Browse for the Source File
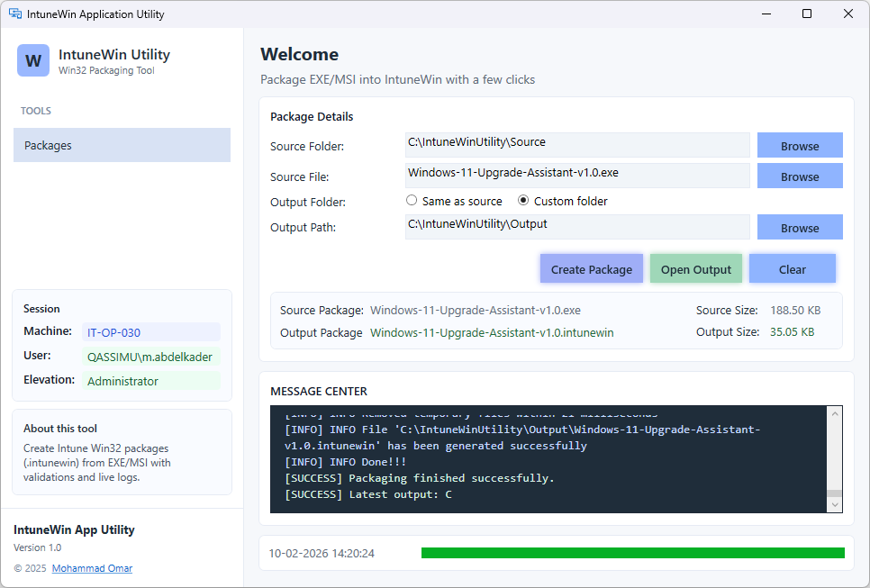 800,176
